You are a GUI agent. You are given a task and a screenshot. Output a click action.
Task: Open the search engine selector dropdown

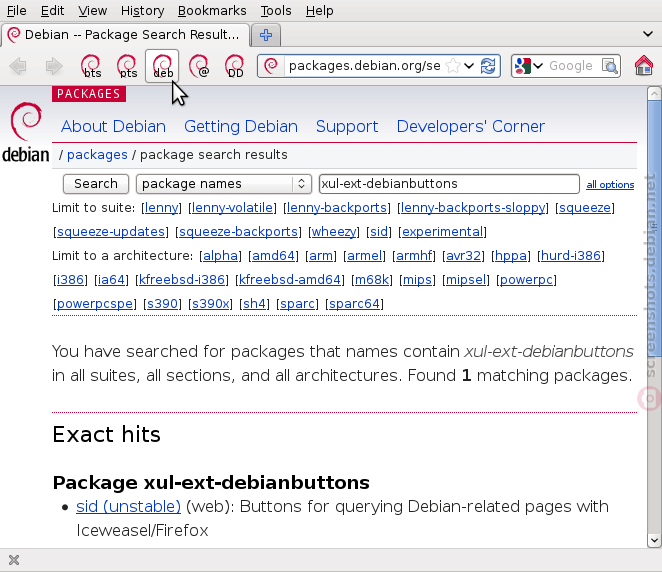click(x=528, y=66)
